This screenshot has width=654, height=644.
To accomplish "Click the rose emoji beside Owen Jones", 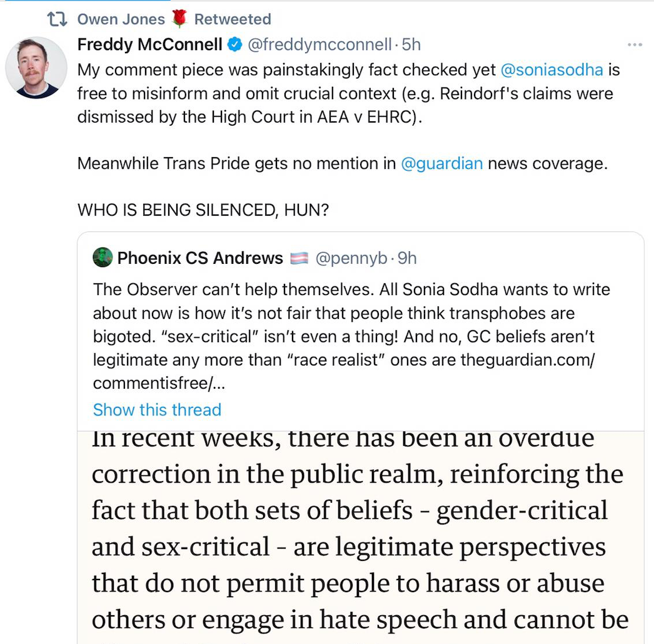I will 179,19.
